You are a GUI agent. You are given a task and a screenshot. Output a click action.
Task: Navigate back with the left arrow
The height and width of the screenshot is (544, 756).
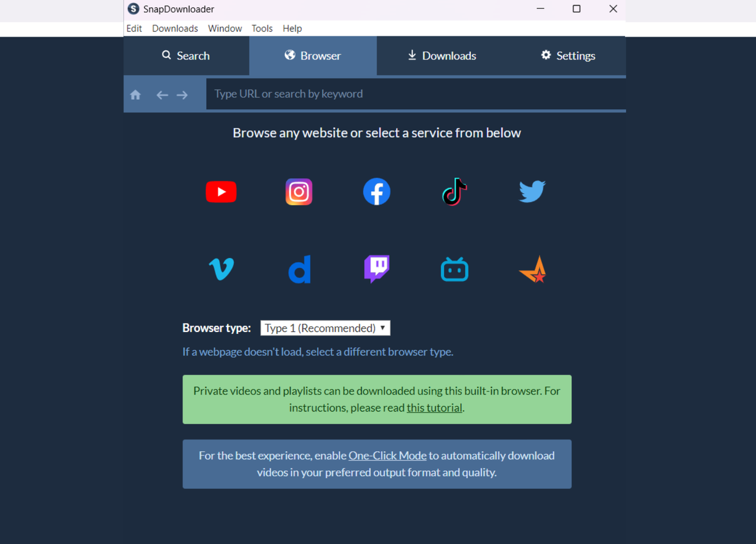(162, 95)
